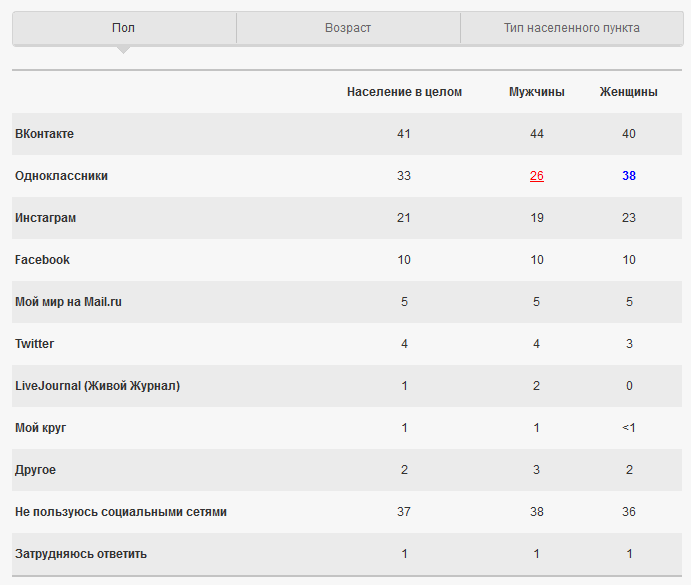The width and height of the screenshot is (691, 585).
Task: Select the Тип населенного пункта tab
Action: (571, 28)
